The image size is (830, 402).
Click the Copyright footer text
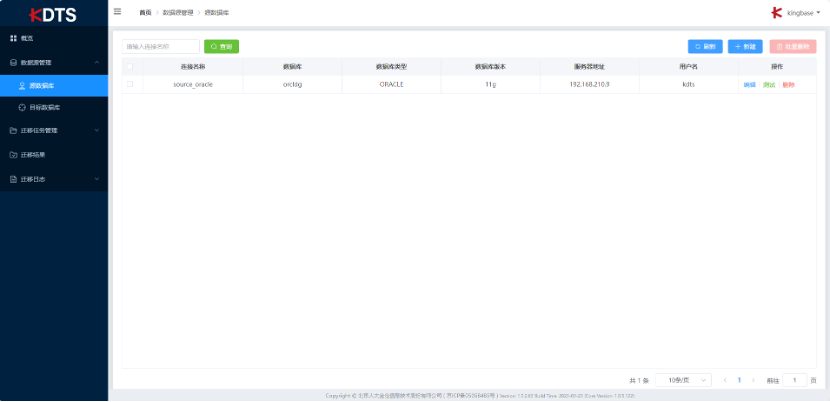[x=480, y=396]
